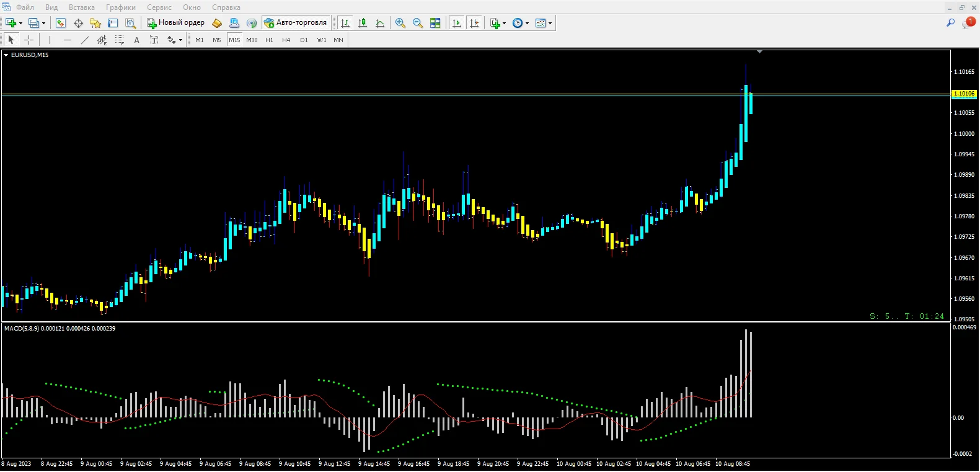This screenshot has height=472, width=980.
Task: Open the arrows objects icon
Action: tap(171, 40)
